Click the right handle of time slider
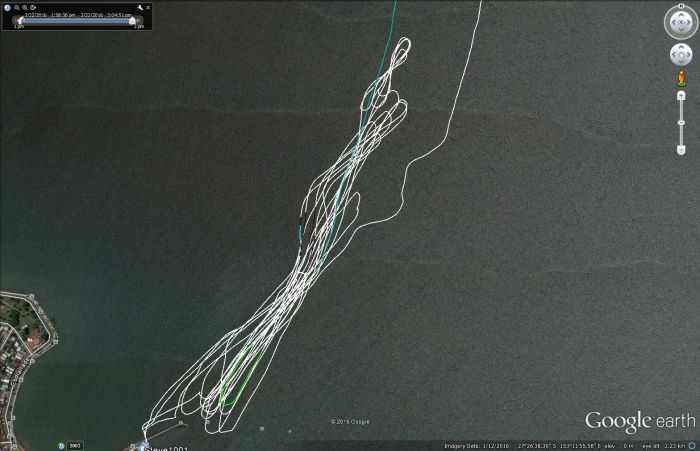Viewport: 700px width, 451px height. [x=131, y=21]
